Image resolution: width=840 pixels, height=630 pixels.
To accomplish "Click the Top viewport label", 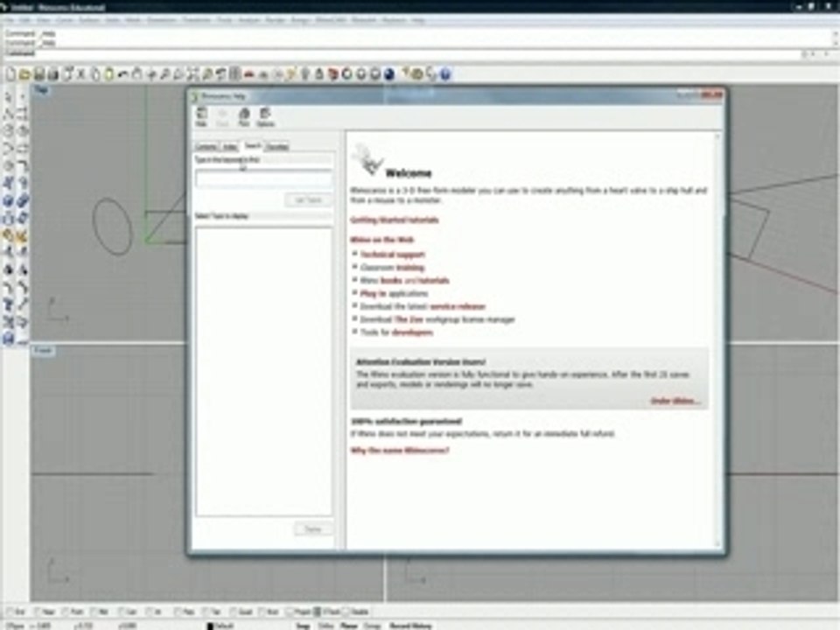I will [x=41, y=90].
